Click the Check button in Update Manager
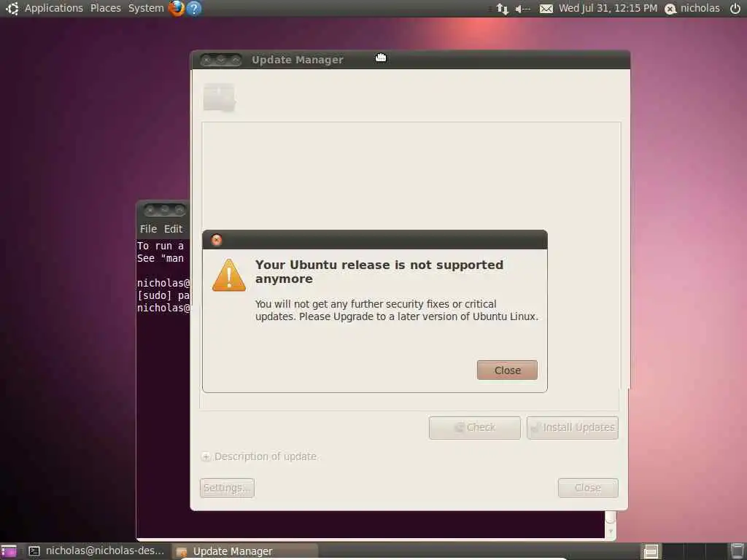The height and width of the screenshot is (560, 747). (474, 427)
